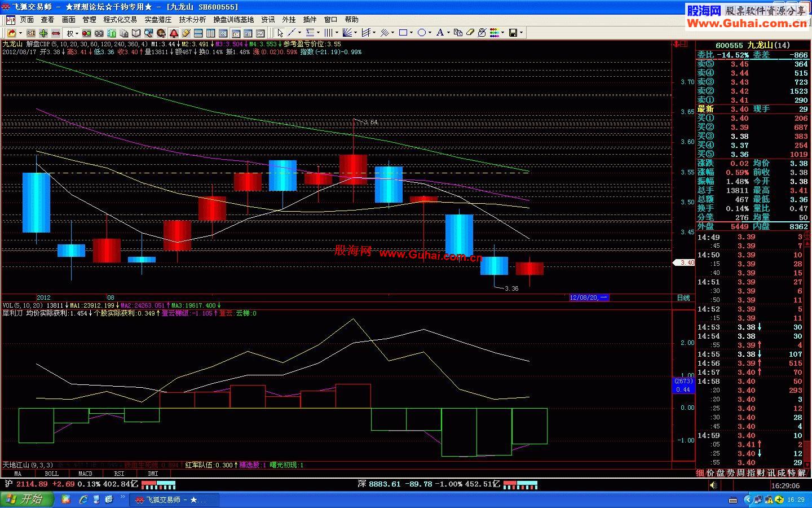The height and width of the screenshot is (508, 812).
Task: Click the 600555 九龙山 stock title
Action: [x=752, y=45]
